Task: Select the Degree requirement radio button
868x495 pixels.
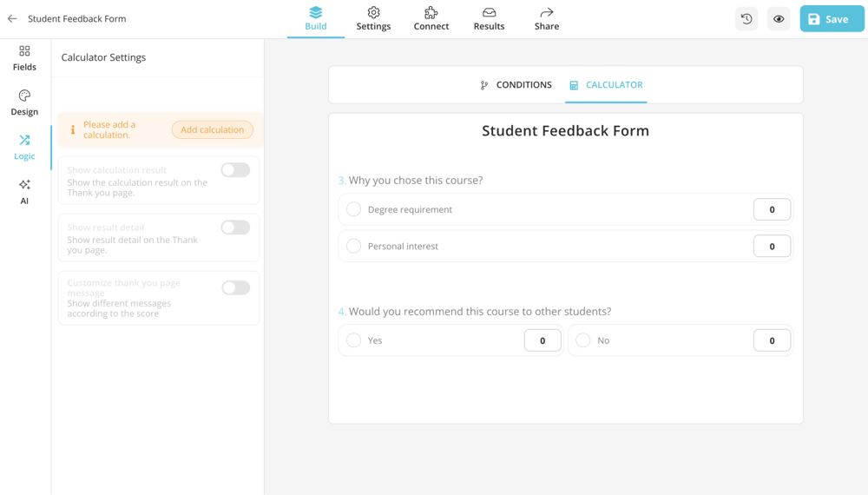Action: [x=354, y=209]
